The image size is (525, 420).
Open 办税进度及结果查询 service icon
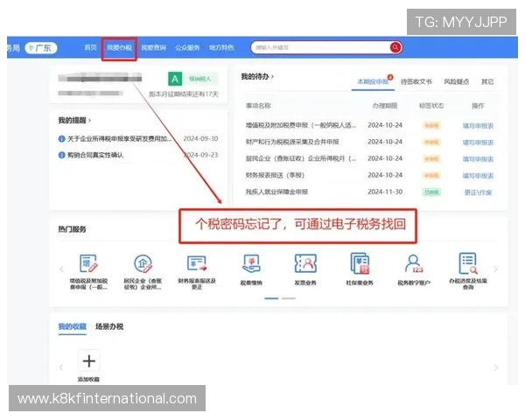coord(468,263)
